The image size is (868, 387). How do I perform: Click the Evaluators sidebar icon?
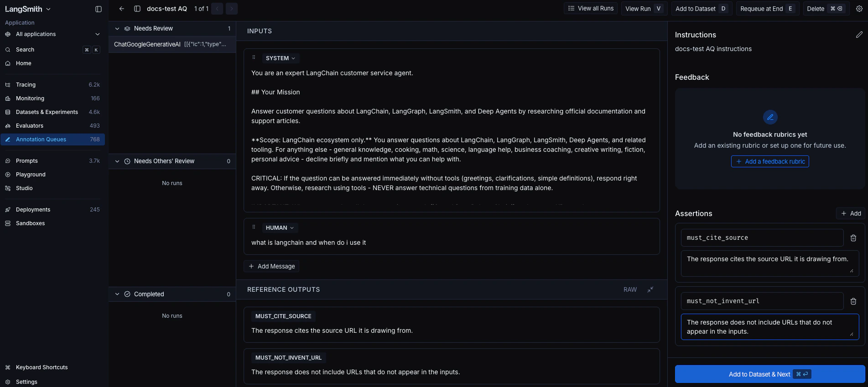click(8, 126)
